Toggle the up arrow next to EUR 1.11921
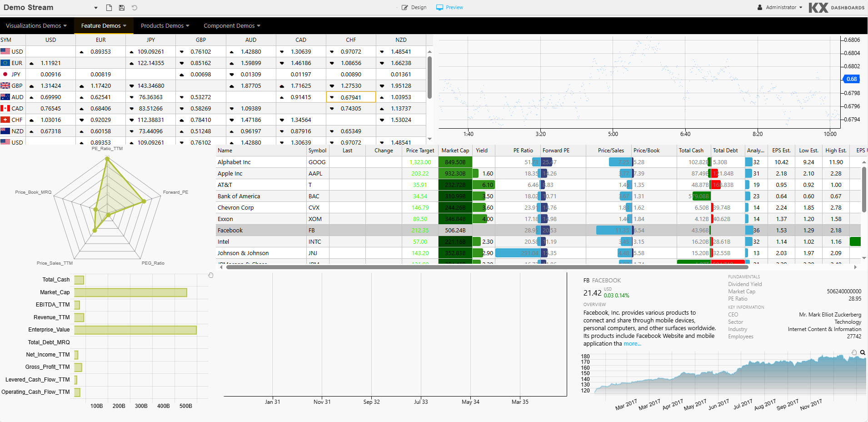This screenshot has width=868, height=422. click(32, 63)
